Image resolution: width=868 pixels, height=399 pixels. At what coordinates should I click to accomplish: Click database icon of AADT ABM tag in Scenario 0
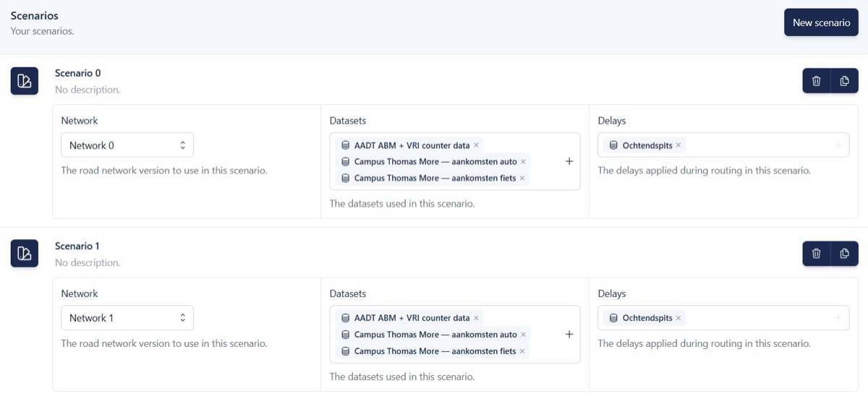[x=346, y=145]
